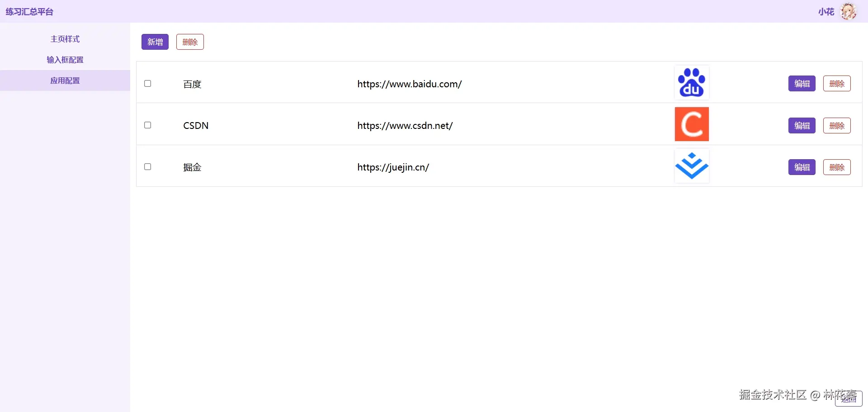The height and width of the screenshot is (412, 868).
Task: Delete the 掘金 row
Action: pyautogui.click(x=837, y=167)
